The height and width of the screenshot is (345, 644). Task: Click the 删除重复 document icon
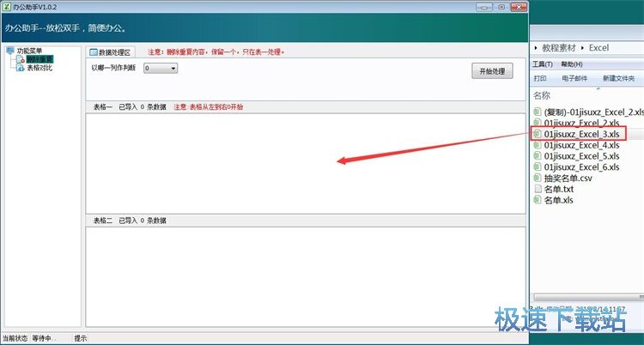pos(21,60)
